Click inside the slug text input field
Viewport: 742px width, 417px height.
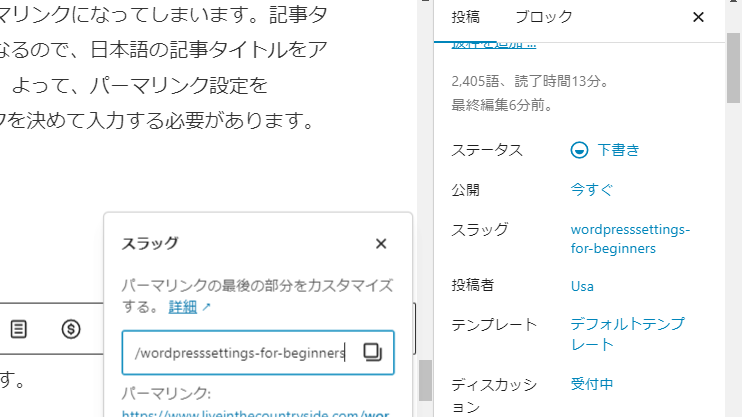(x=240, y=352)
